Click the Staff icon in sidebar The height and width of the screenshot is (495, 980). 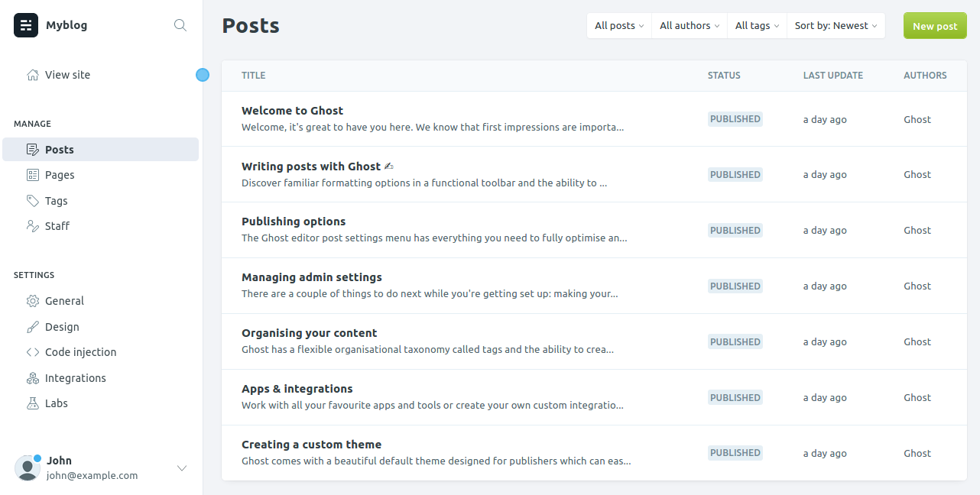click(x=33, y=226)
